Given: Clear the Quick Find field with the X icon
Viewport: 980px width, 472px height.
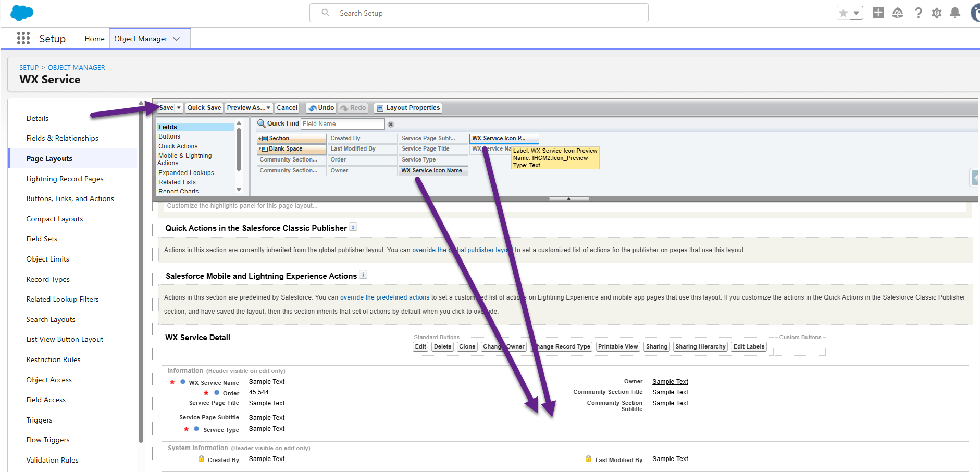Looking at the screenshot, I should [391, 125].
